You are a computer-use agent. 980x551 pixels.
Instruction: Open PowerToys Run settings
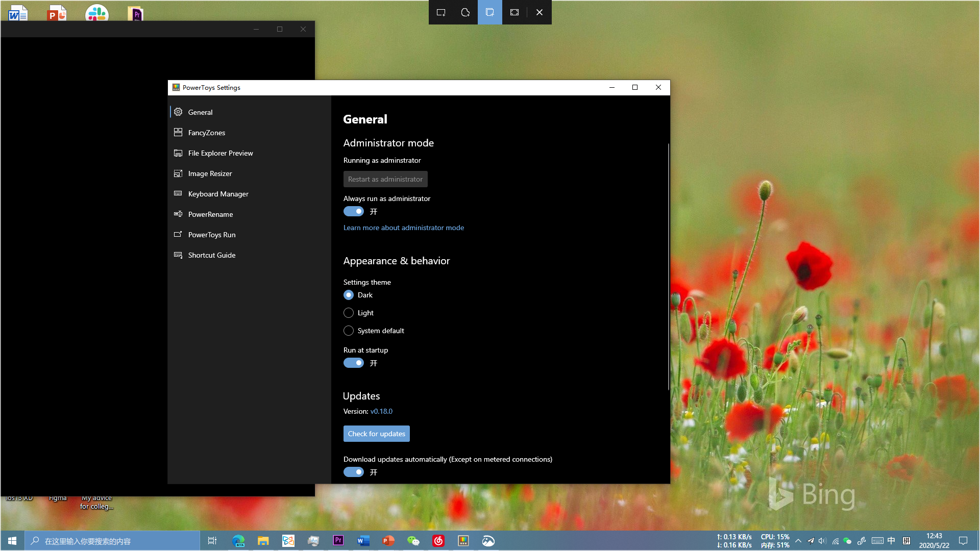(212, 235)
